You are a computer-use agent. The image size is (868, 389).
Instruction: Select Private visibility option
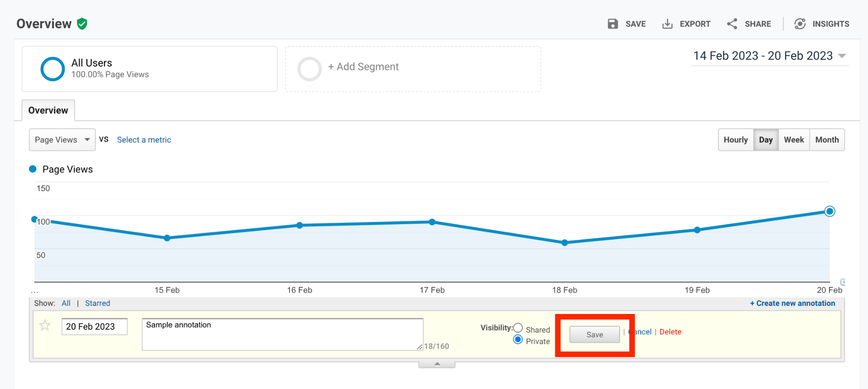pyautogui.click(x=518, y=339)
